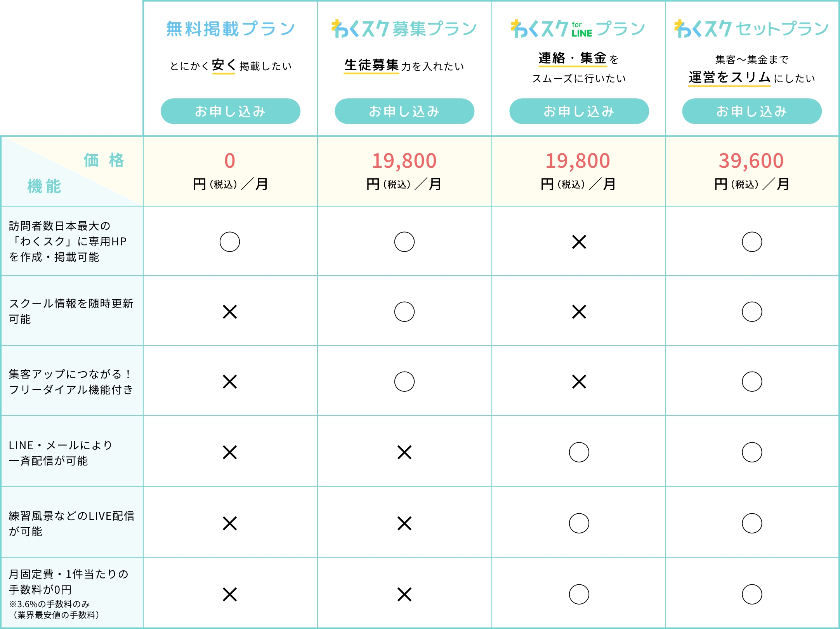
Task: Click the 価格 header label
Action: click(x=104, y=160)
